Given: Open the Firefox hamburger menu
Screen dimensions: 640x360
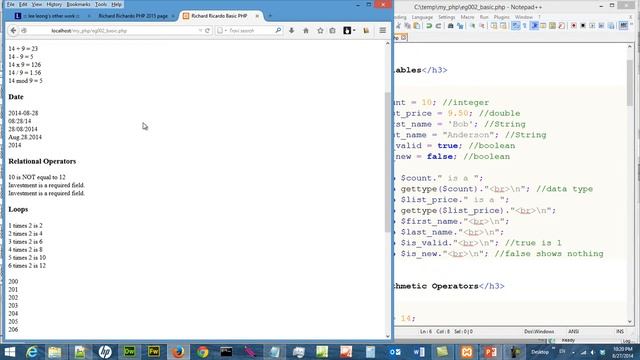Looking at the screenshot, I should pos(382,31).
